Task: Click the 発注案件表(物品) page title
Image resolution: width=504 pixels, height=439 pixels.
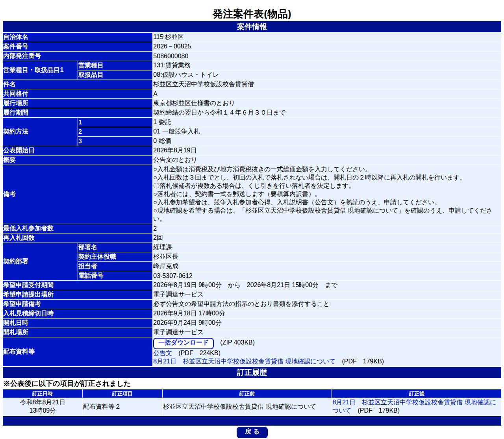Action: click(x=252, y=14)
